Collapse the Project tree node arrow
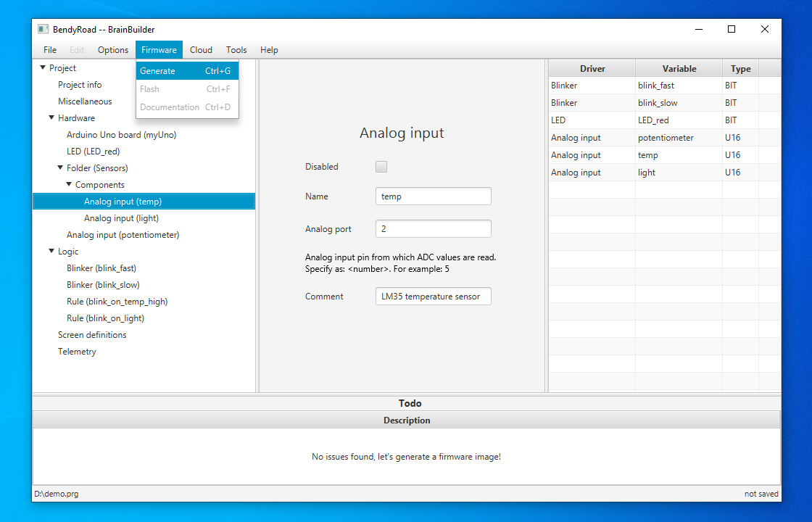This screenshot has height=522, width=812. pyautogui.click(x=43, y=68)
